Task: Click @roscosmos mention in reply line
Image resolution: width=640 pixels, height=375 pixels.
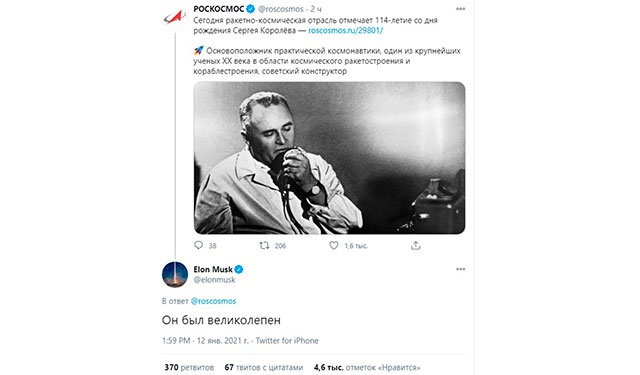Action: click(213, 301)
